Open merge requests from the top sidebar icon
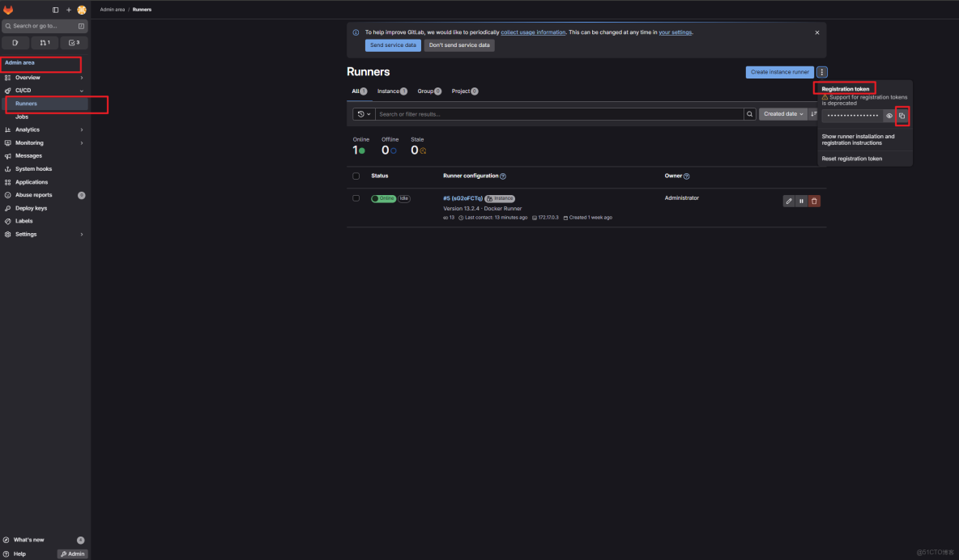This screenshot has height=560, width=959. pyautogui.click(x=45, y=42)
